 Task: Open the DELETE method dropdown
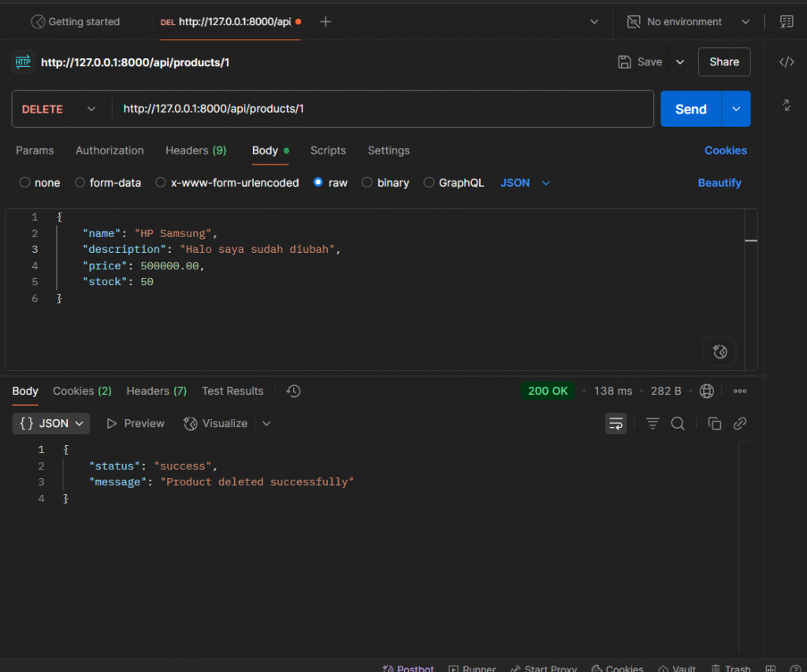click(x=60, y=110)
